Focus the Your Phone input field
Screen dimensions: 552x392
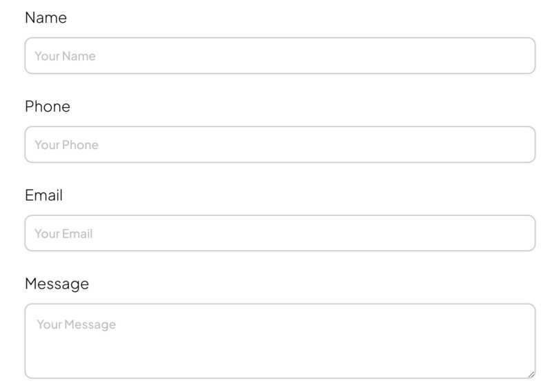click(279, 145)
